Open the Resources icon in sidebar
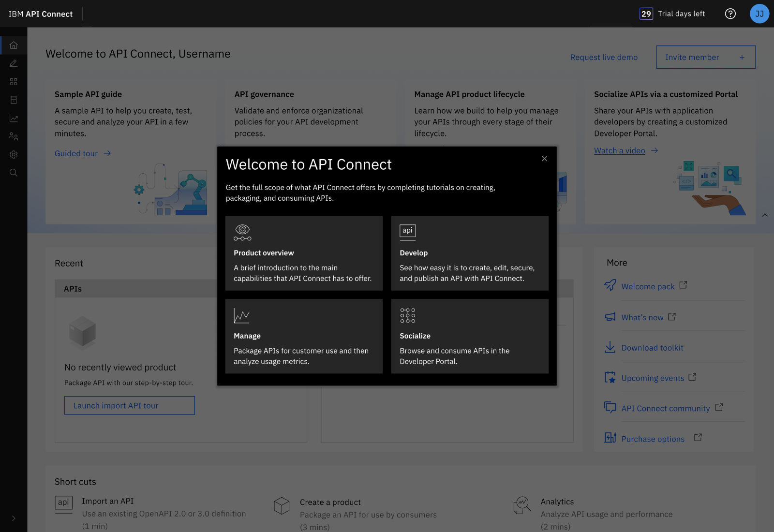The image size is (774, 532). coord(14,100)
